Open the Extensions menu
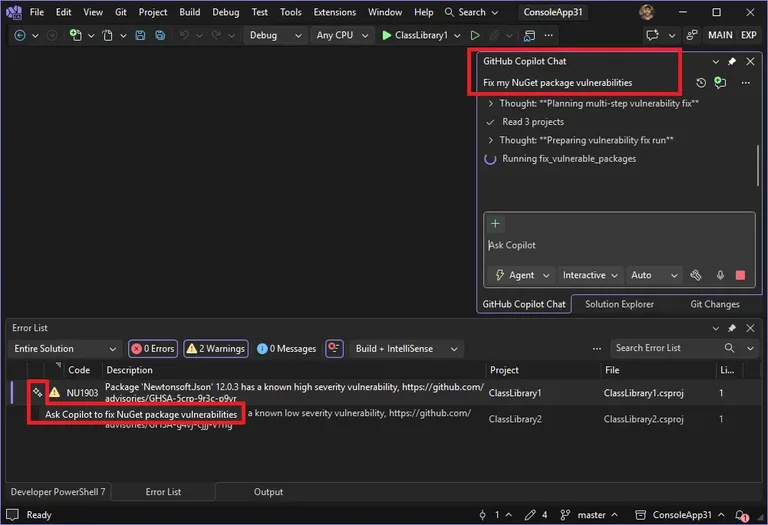Image resolution: width=768 pixels, height=525 pixels. (335, 12)
